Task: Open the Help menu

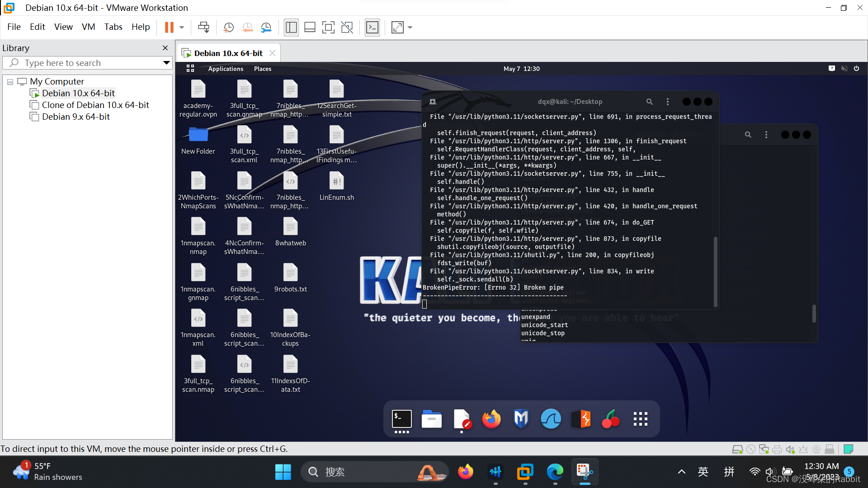Action: 141,27
